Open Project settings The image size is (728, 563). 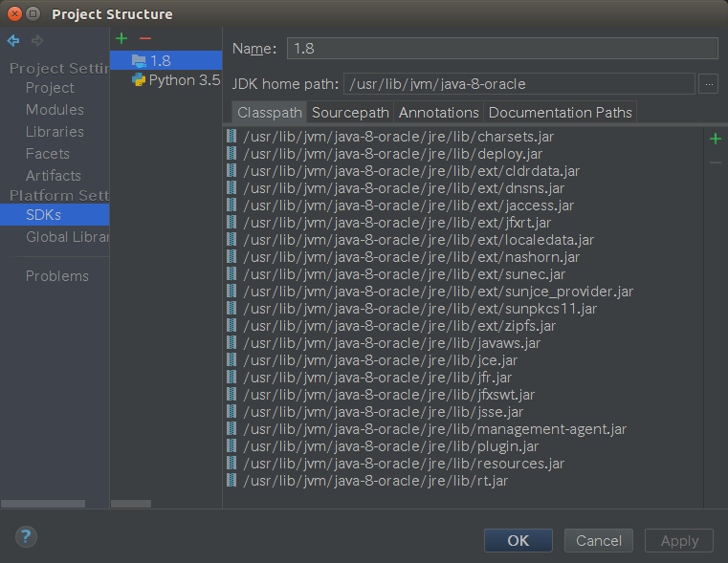tap(50, 88)
